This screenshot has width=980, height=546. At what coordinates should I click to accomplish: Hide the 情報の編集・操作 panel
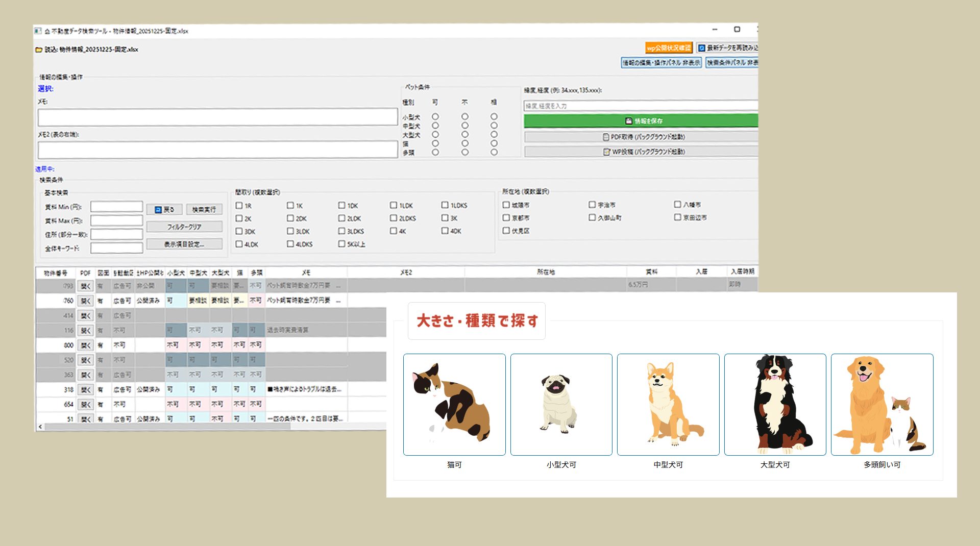click(661, 63)
